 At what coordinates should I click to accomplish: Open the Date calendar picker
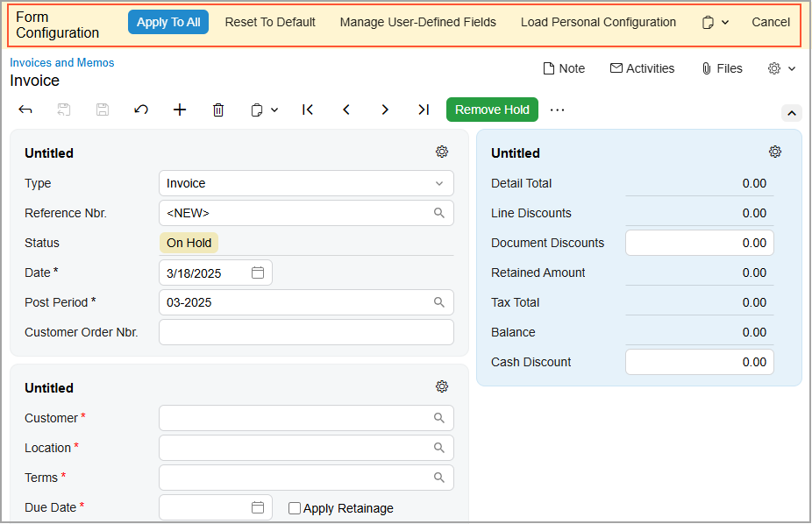pos(258,273)
